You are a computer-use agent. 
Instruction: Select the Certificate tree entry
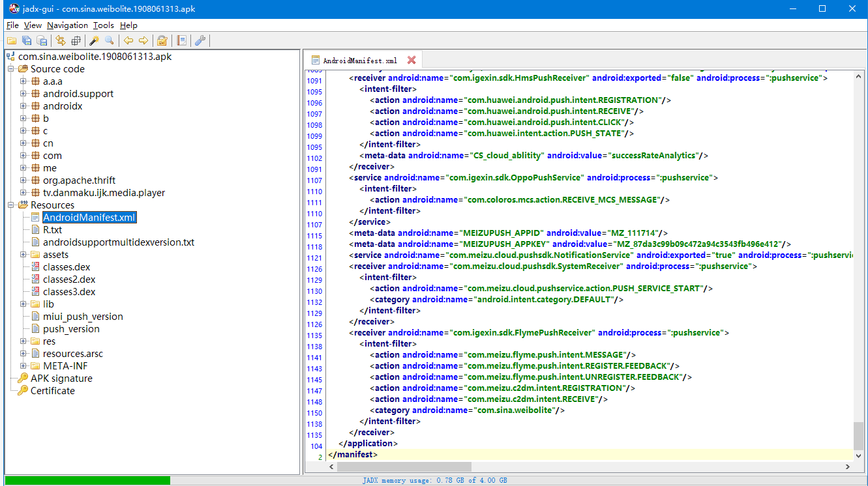(53, 391)
